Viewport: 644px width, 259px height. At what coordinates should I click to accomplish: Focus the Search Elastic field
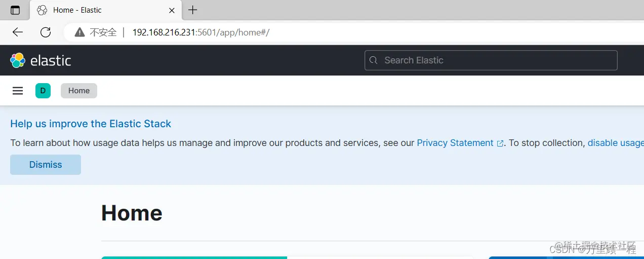pyautogui.click(x=491, y=60)
